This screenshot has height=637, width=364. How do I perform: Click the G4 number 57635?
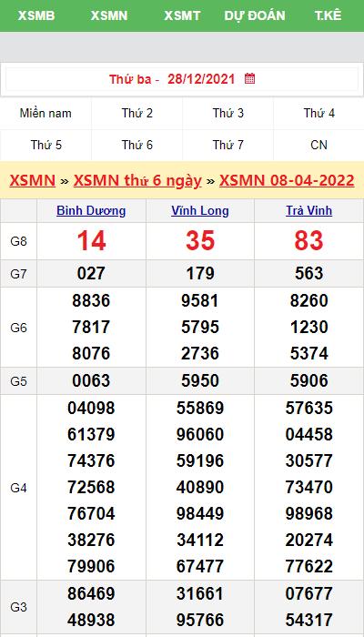pos(308,409)
